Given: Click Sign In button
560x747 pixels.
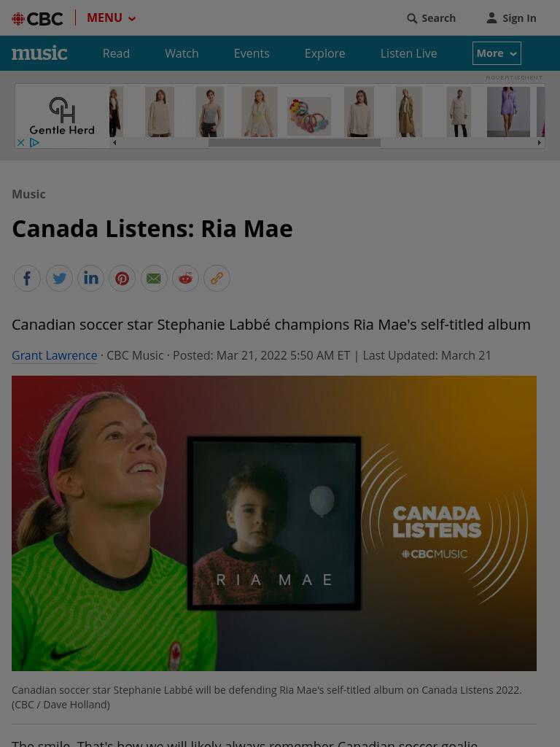Looking at the screenshot, I should (x=511, y=18).
